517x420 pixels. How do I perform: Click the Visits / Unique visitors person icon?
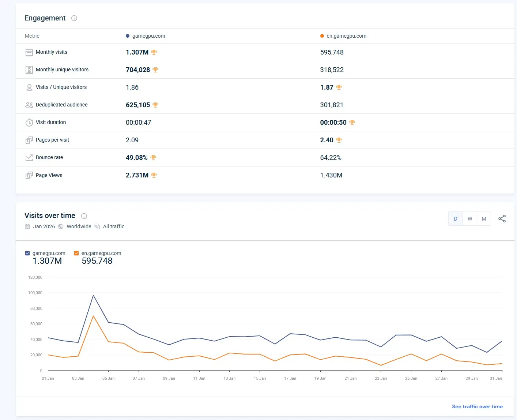click(x=29, y=87)
